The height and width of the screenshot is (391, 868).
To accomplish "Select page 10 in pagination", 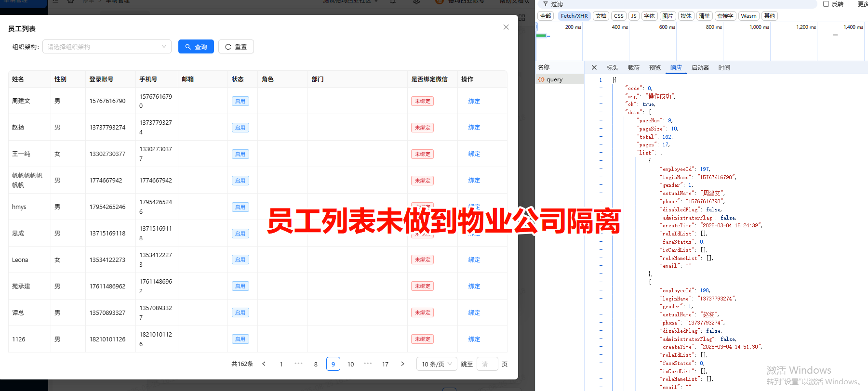I will (x=350, y=364).
